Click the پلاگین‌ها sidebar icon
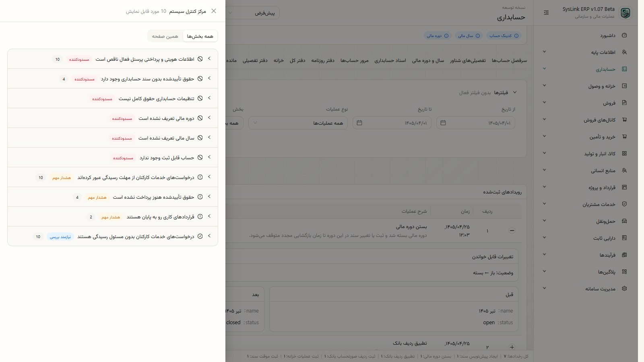Screen dimensions: 644x362 (624, 272)
